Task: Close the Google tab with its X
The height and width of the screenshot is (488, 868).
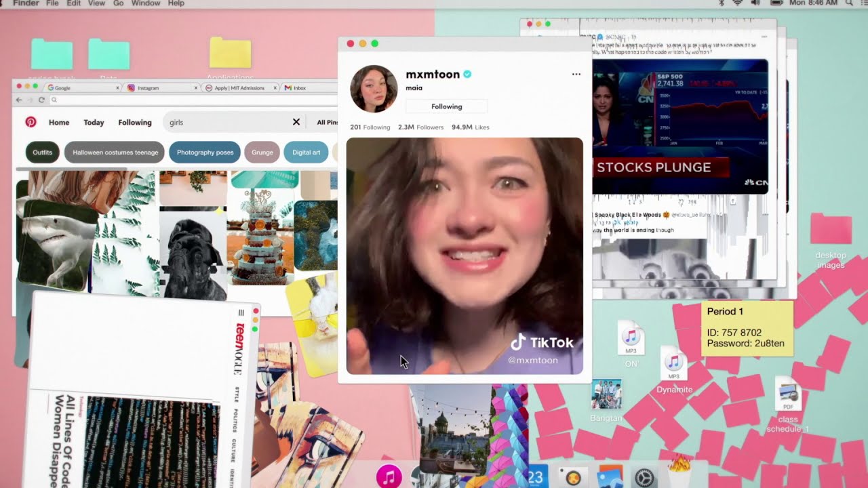Action: [x=119, y=88]
